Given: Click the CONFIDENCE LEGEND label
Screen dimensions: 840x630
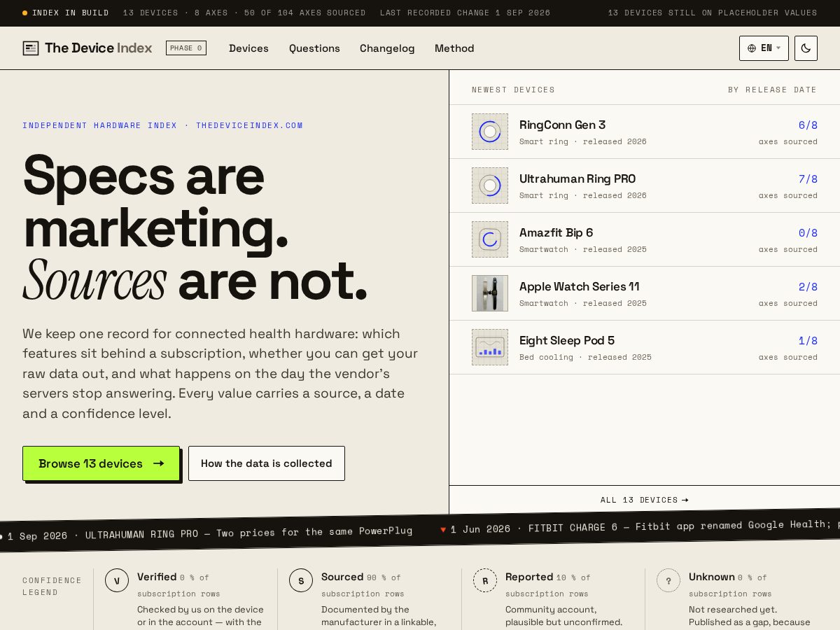Looking at the screenshot, I should [x=52, y=587].
